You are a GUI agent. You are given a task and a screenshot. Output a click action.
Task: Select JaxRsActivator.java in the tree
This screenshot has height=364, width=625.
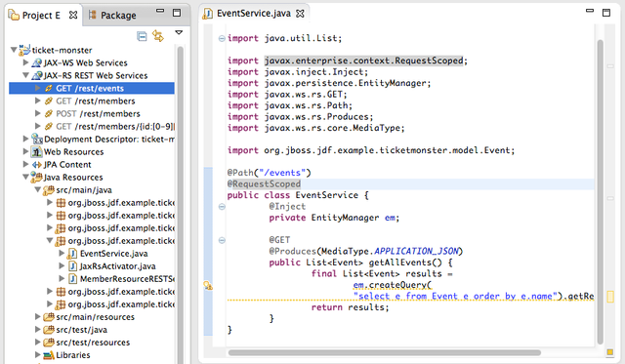tap(117, 266)
